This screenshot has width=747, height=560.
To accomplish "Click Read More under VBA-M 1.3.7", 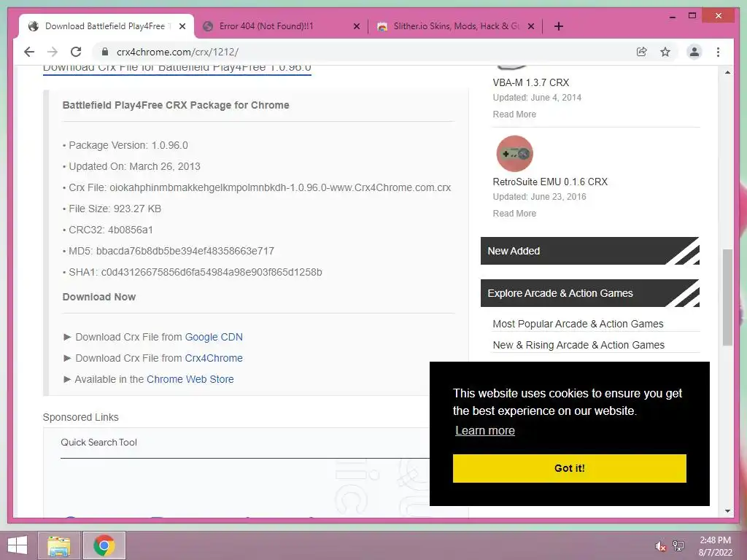I will coord(514,114).
